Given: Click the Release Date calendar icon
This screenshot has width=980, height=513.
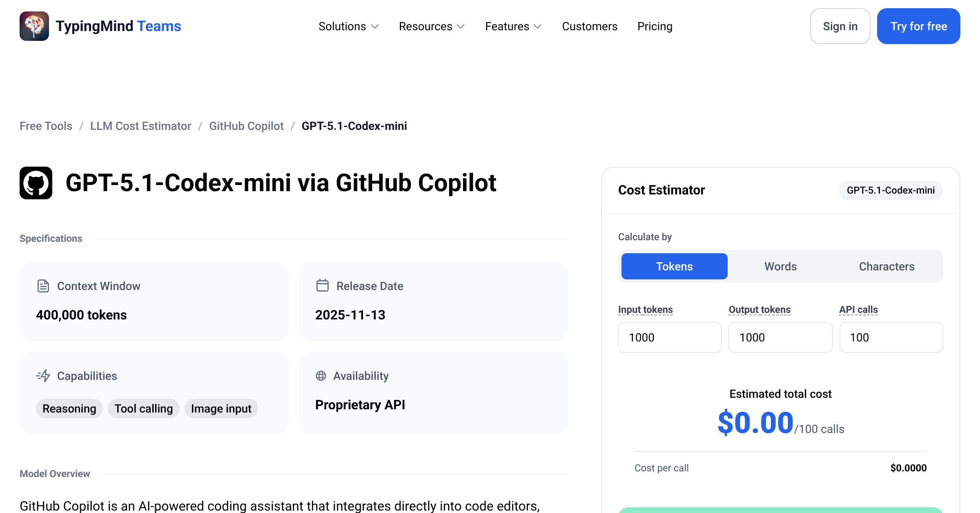Looking at the screenshot, I should (322, 285).
